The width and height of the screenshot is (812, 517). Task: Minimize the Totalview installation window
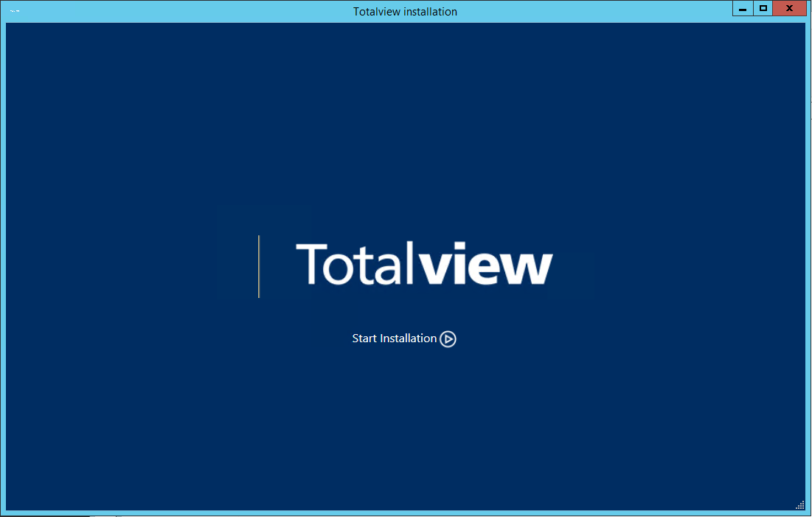(x=743, y=8)
